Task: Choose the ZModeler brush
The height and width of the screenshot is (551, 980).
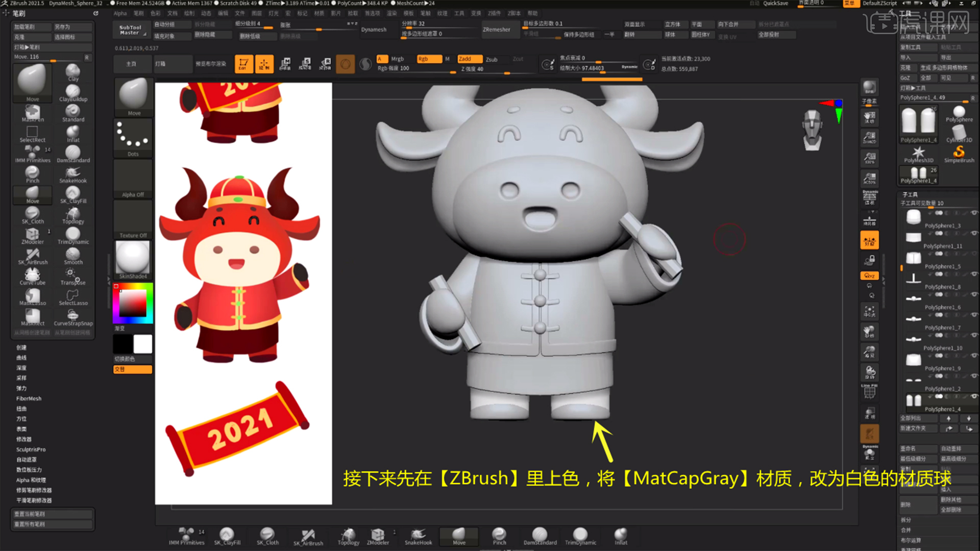Action: 32,235
